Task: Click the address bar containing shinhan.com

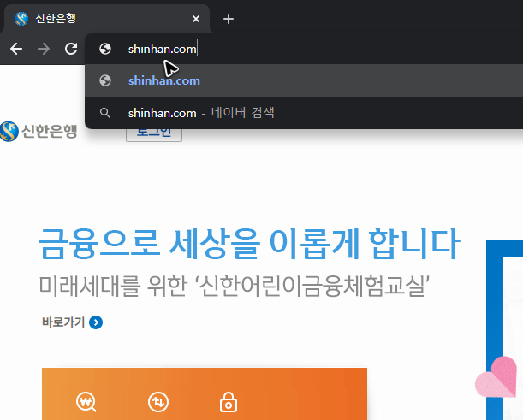Action: point(306,49)
